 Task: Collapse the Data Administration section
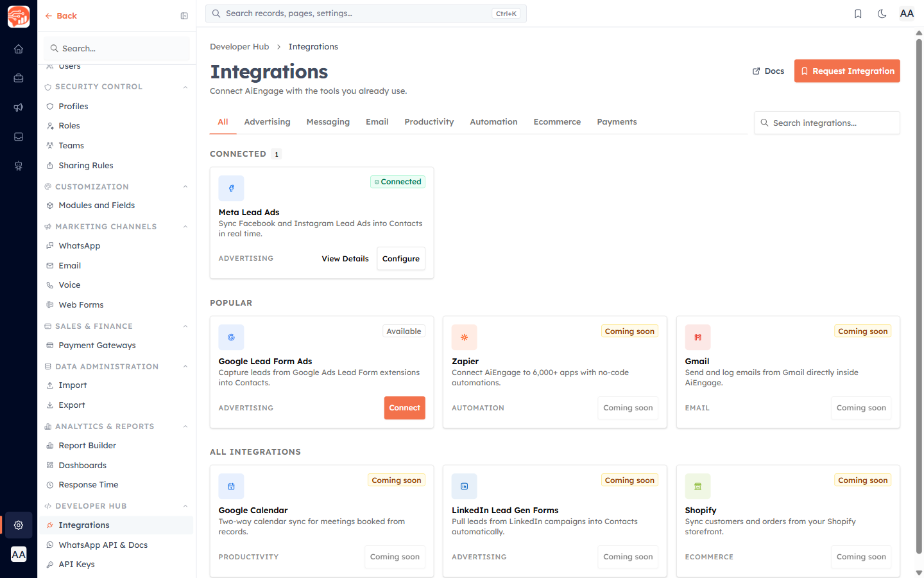point(185,367)
